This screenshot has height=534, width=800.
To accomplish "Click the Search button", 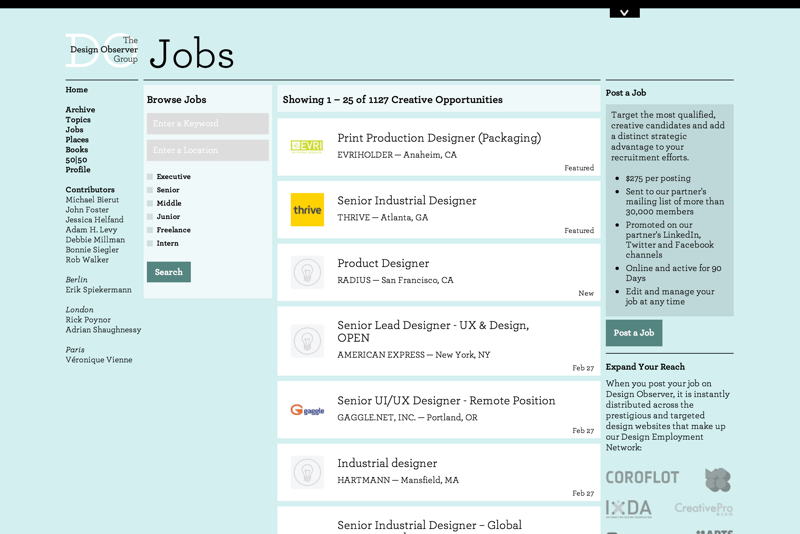I will (169, 272).
